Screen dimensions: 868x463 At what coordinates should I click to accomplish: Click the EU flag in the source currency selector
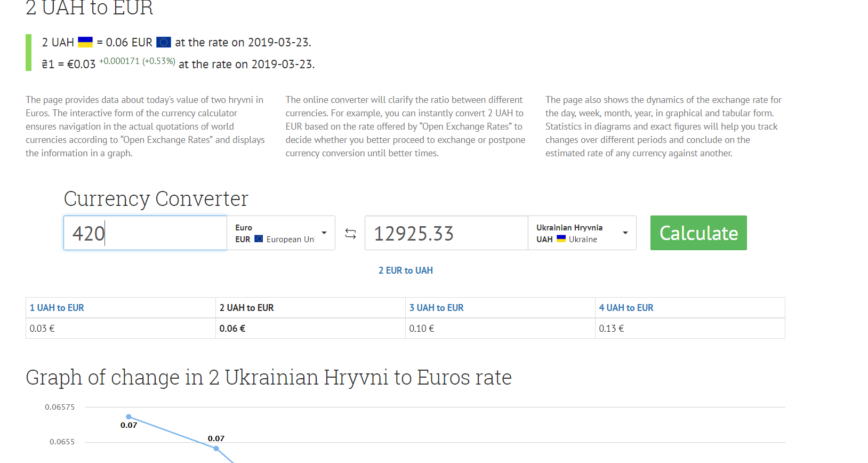[x=259, y=239]
